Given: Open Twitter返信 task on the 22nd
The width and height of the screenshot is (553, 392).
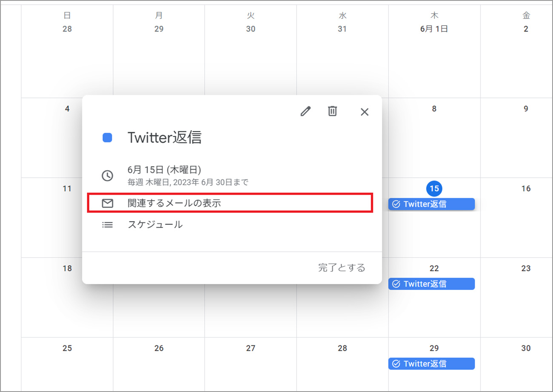Looking at the screenshot, I should (x=431, y=284).
